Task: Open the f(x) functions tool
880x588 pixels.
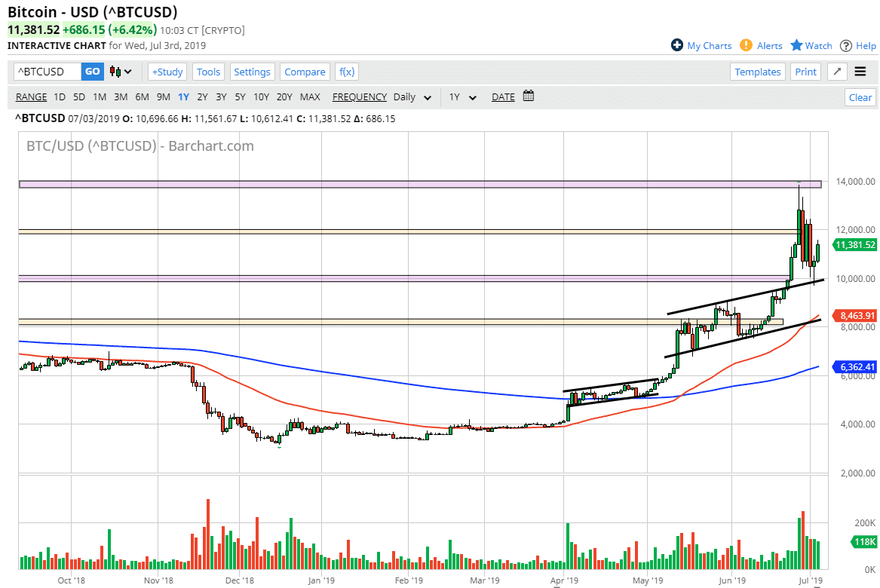Action: [346, 72]
